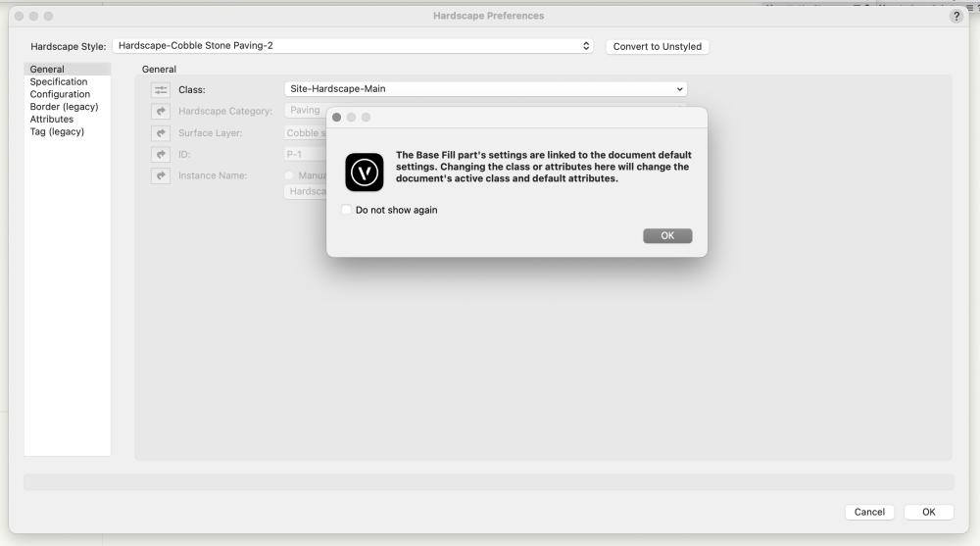Screen dimensions: 980x546
Task: Click the Instance Name style arrow icon
Action: click(x=161, y=175)
